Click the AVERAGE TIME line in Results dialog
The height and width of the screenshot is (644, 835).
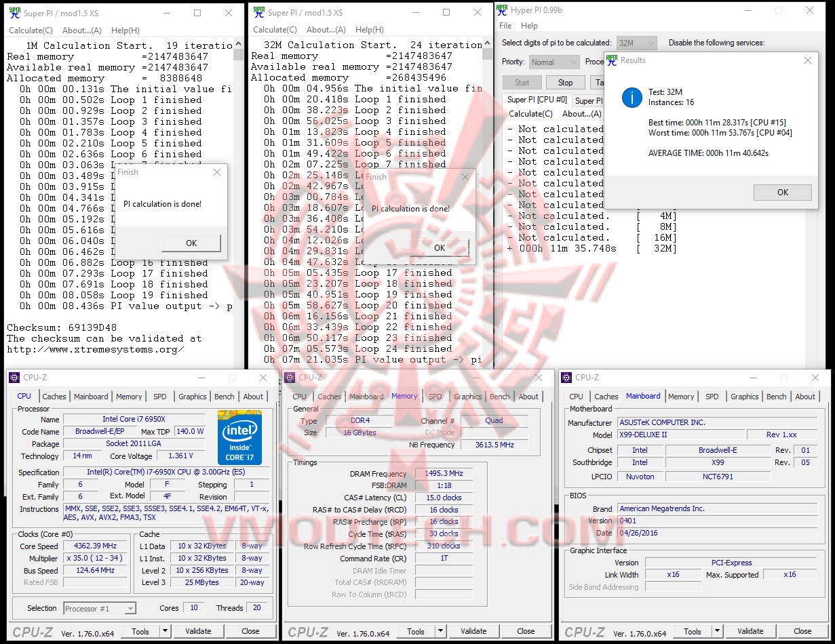[x=708, y=153]
